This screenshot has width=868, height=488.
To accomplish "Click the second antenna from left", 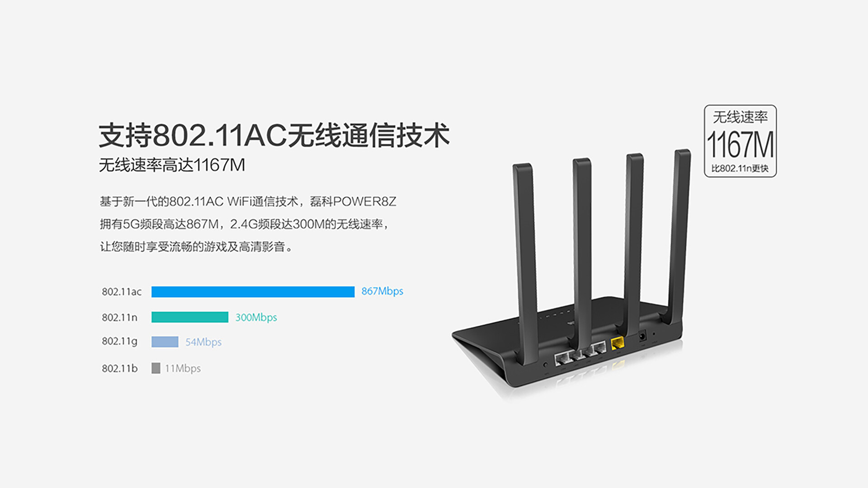I will tap(582, 257).
